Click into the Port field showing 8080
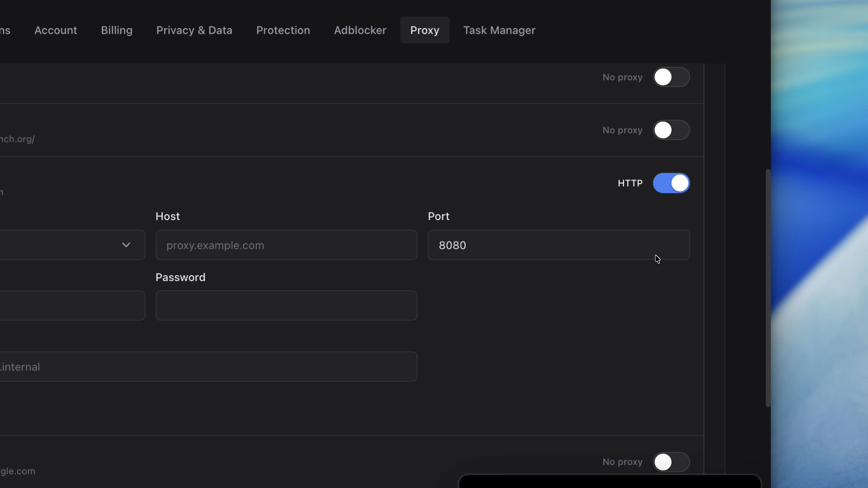868x488 pixels. click(559, 245)
